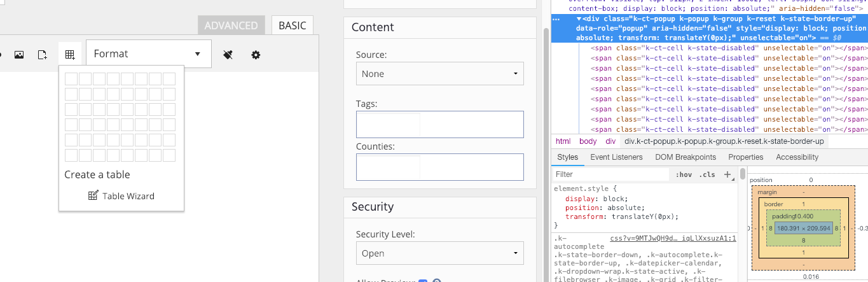Click the clean formatting brush icon
This screenshot has height=282, width=868.
click(228, 55)
